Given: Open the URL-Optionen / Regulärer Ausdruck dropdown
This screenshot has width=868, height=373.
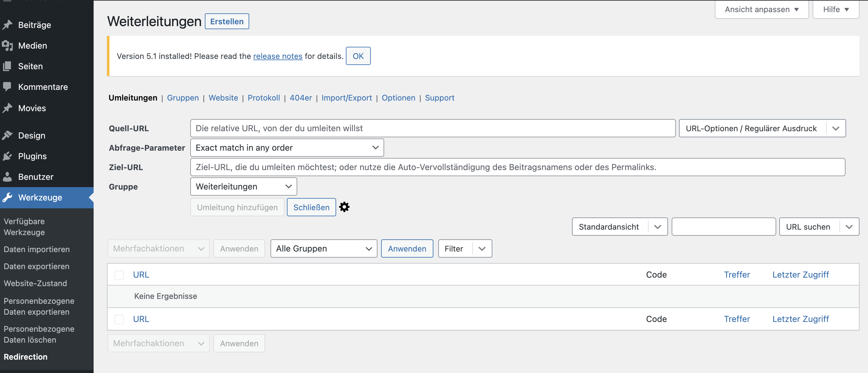Looking at the screenshot, I should click(762, 128).
